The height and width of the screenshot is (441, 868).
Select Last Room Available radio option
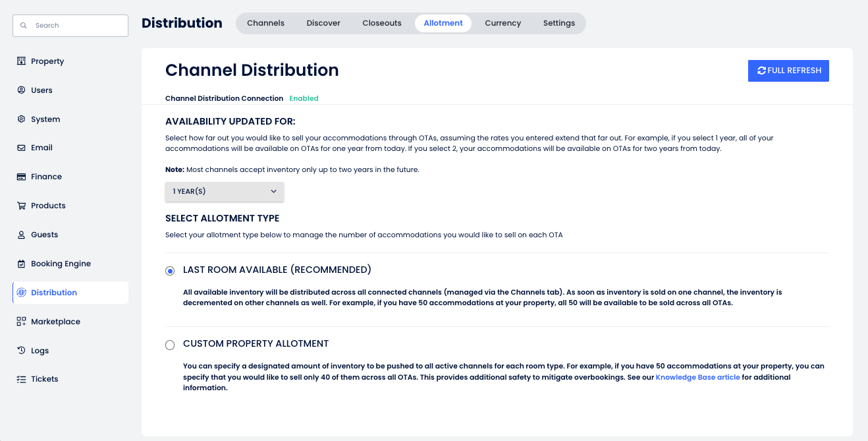[170, 270]
